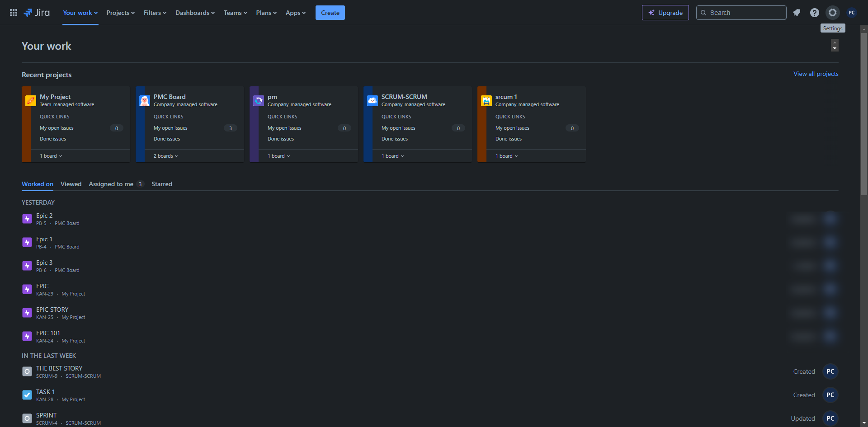
Task: Open the notifications icon
Action: coord(797,13)
